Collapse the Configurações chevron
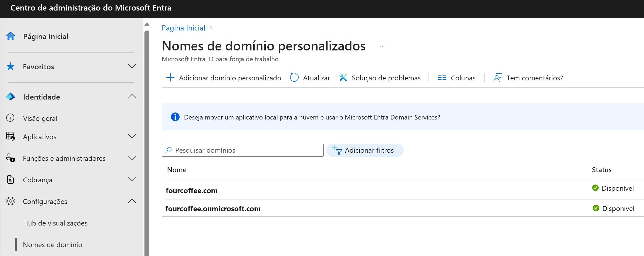644x256 pixels. coord(132,201)
